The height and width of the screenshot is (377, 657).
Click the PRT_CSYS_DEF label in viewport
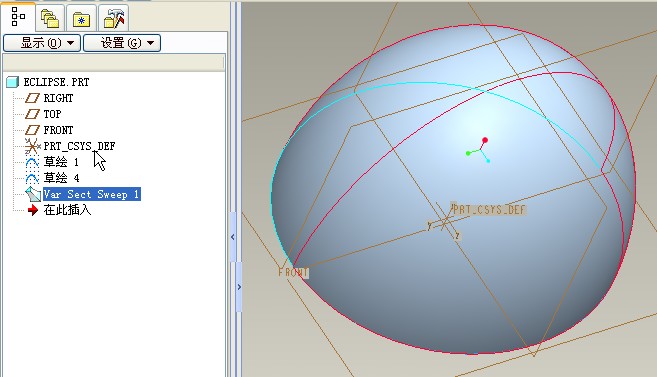click(x=489, y=209)
